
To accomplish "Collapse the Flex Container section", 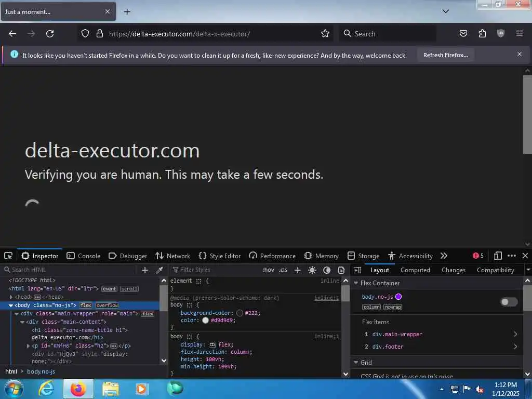I will coord(356,283).
